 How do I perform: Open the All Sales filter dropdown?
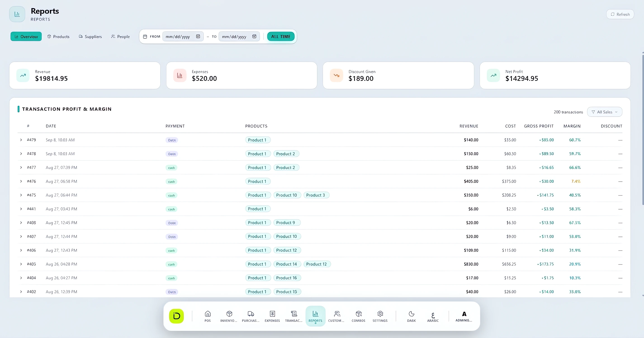tap(604, 112)
